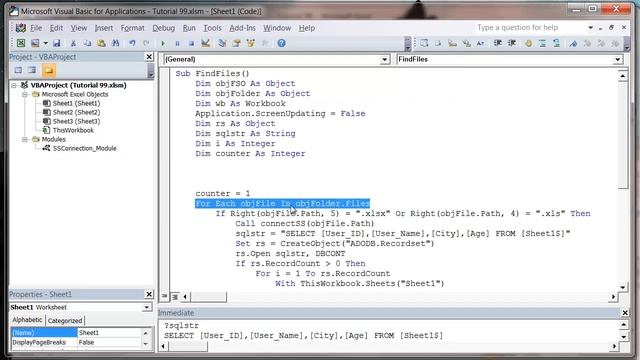Viewport: 640px width, 360px height.
Task: Open the (General) object dropdown
Action: click(384, 60)
